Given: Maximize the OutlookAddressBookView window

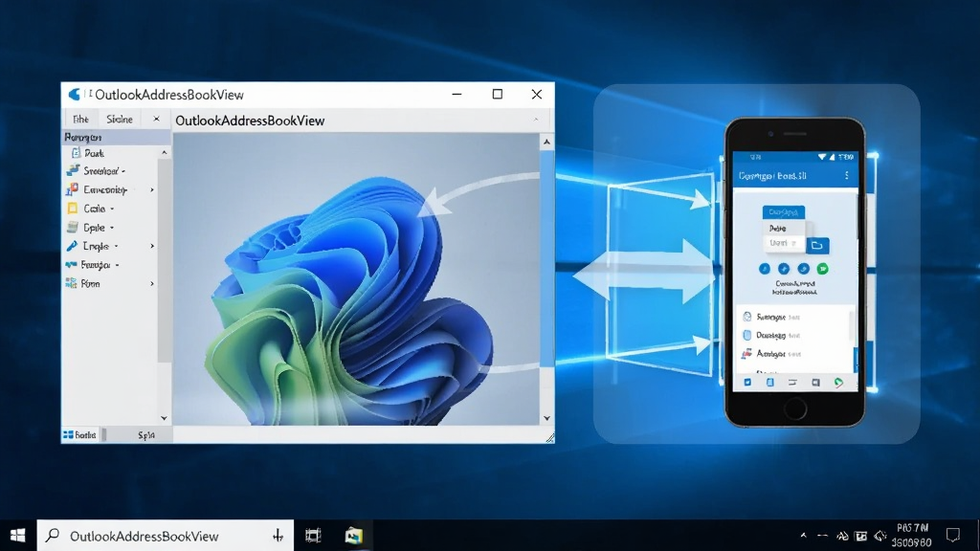Looking at the screenshot, I should pyautogui.click(x=498, y=95).
